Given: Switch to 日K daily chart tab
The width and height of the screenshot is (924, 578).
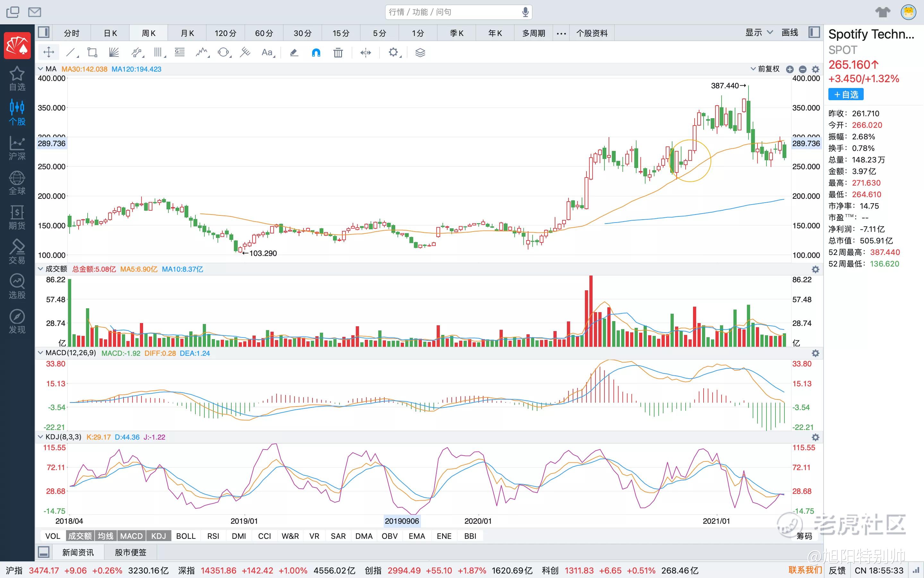Looking at the screenshot, I should [110, 33].
